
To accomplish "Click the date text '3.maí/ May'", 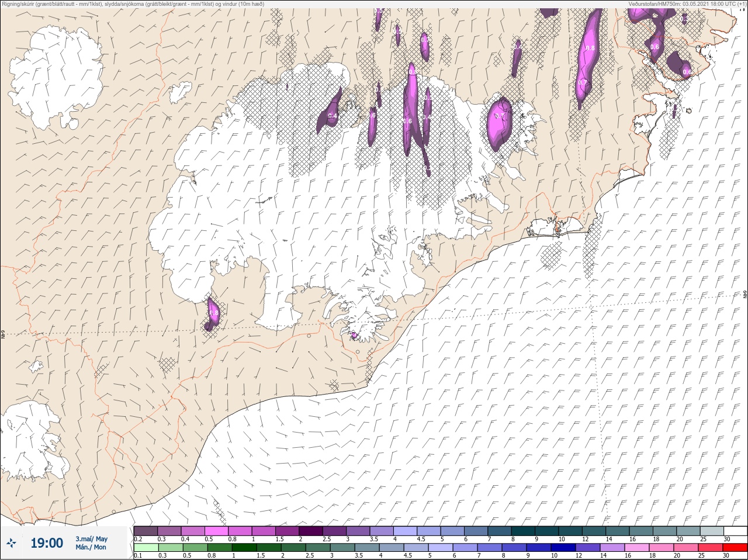I will pyautogui.click(x=91, y=538).
